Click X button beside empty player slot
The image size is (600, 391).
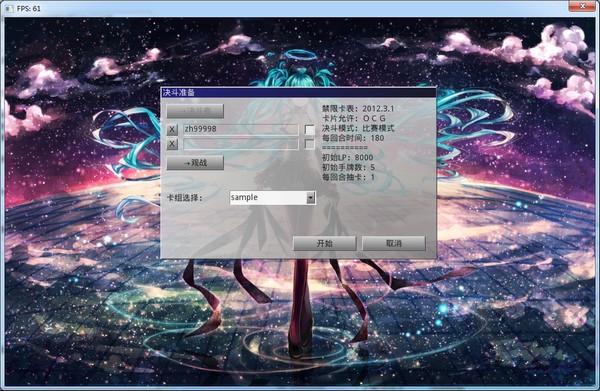[172, 144]
